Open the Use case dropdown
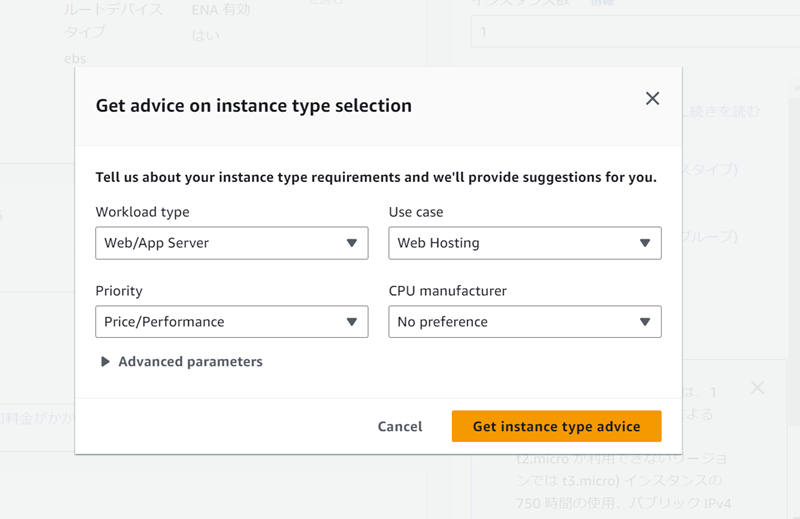Screen dimensions: 800x519 pos(525,243)
